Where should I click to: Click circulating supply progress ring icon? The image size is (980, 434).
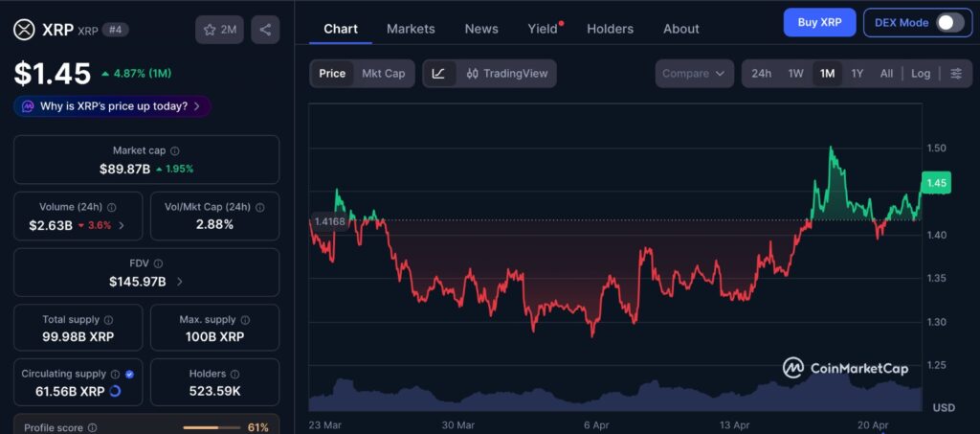click(115, 392)
